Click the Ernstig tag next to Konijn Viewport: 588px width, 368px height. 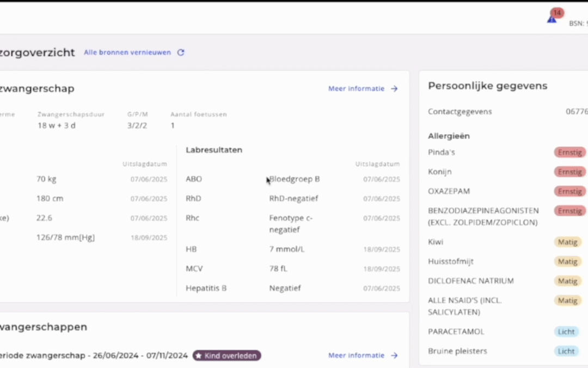point(569,172)
